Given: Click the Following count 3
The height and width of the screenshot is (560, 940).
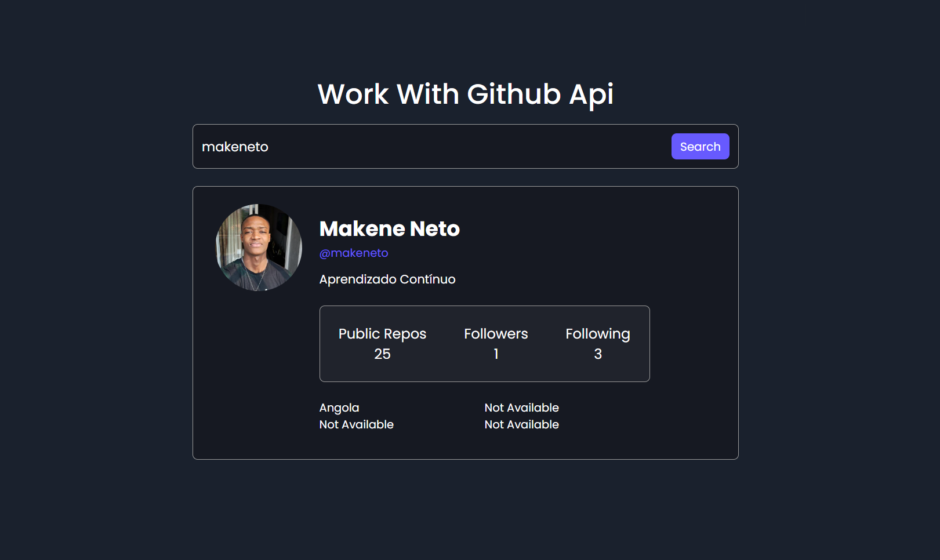Looking at the screenshot, I should click(598, 354).
